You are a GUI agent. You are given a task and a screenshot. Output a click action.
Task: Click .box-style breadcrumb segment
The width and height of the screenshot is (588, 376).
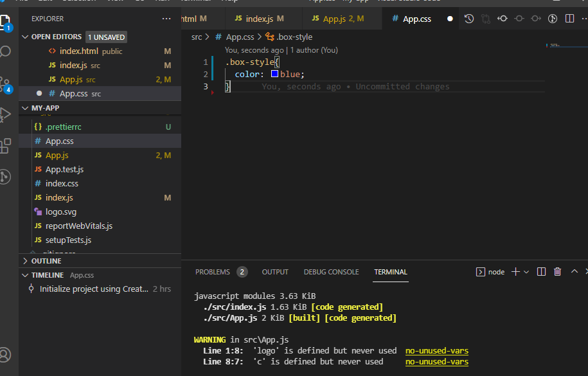(294, 37)
